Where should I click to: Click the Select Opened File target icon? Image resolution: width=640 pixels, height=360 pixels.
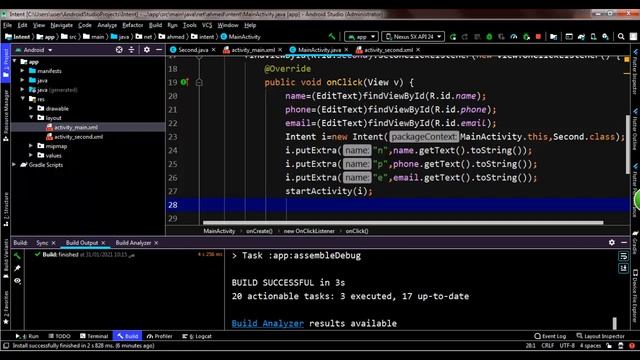pos(119,50)
